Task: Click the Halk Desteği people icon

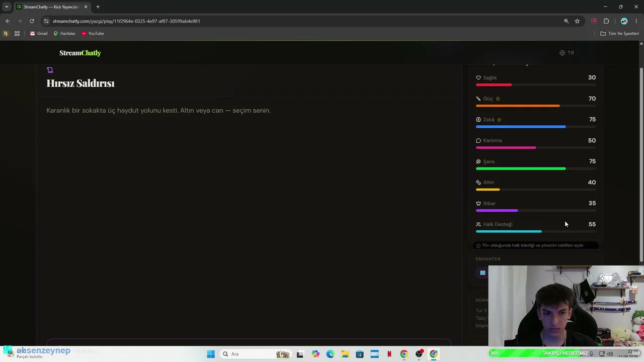Action: 478,224
